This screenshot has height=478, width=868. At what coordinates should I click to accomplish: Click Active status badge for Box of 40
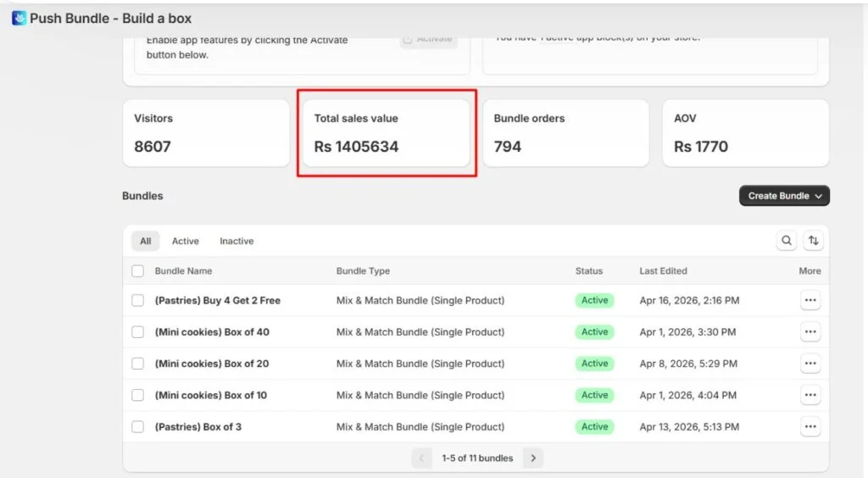(594, 332)
